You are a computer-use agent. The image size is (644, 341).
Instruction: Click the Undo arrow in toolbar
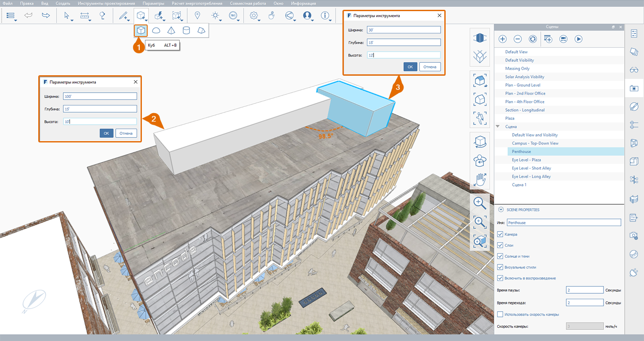[x=28, y=16]
